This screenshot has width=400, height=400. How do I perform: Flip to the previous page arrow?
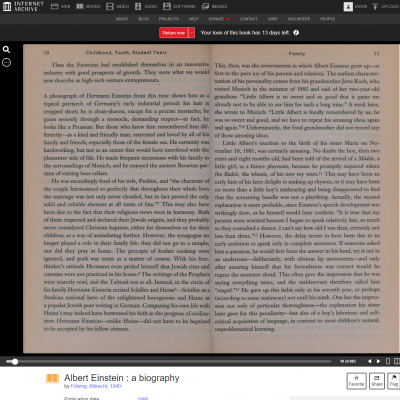pyautogui.click(x=369, y=361)
